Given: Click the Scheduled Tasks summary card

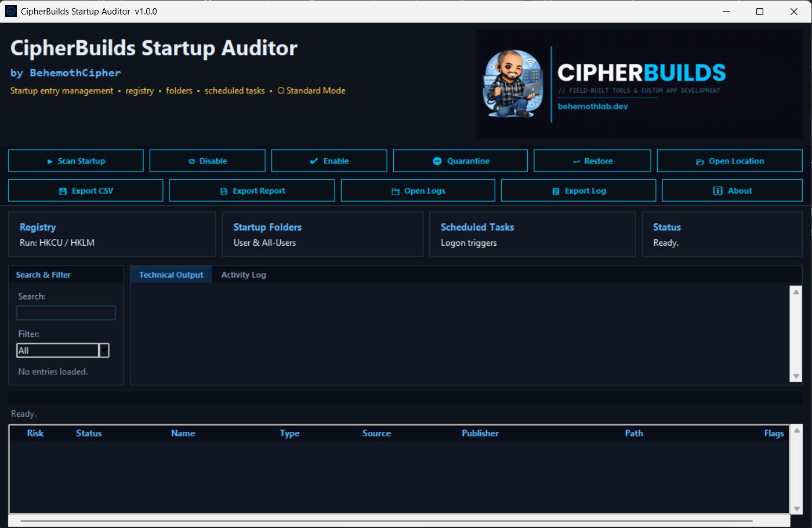Looking at the screenshot, I should point(532,234).
